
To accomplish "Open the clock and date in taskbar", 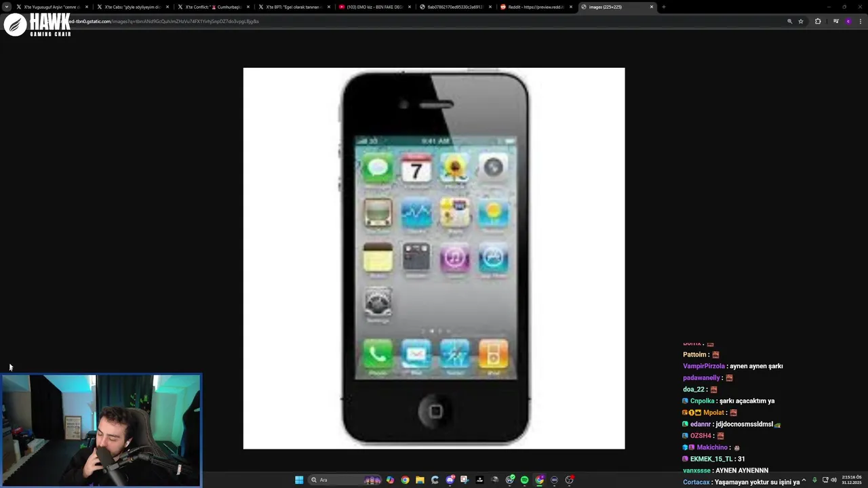I will (852, 480).
